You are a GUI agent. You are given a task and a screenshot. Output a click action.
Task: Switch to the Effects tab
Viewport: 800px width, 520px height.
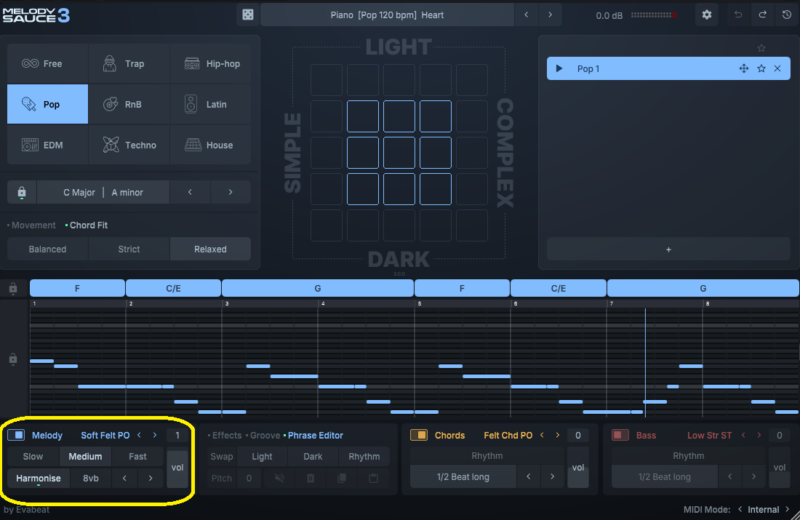pyautogui.click(x=226, y=435)
